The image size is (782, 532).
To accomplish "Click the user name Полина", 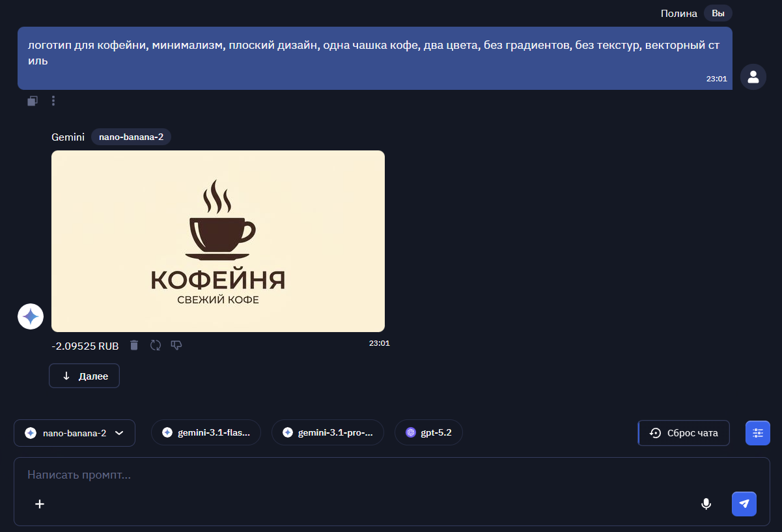I will point(678,13).
